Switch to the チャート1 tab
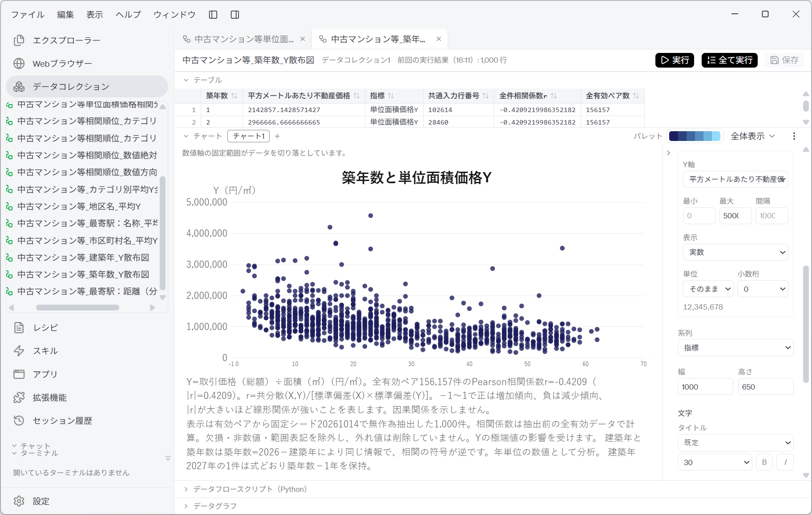Image resolution: width=812 pixels, height=515 pixels. tap(249, 136)
